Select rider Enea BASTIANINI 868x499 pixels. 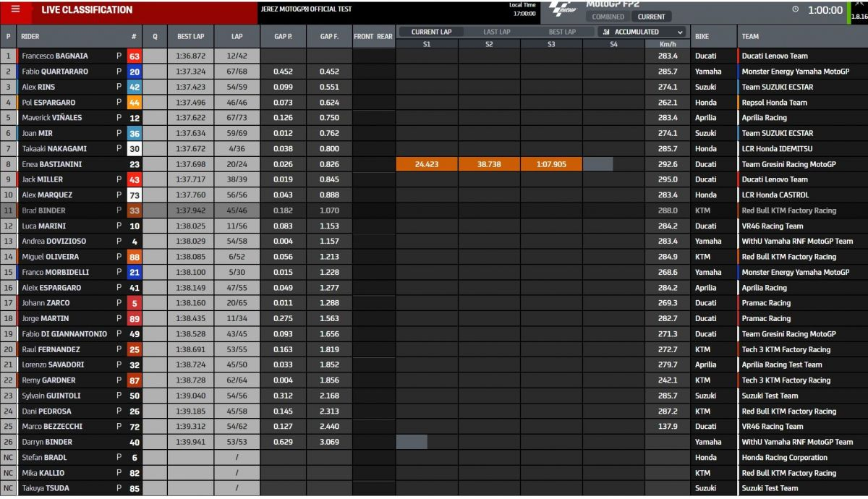(51, 164)
